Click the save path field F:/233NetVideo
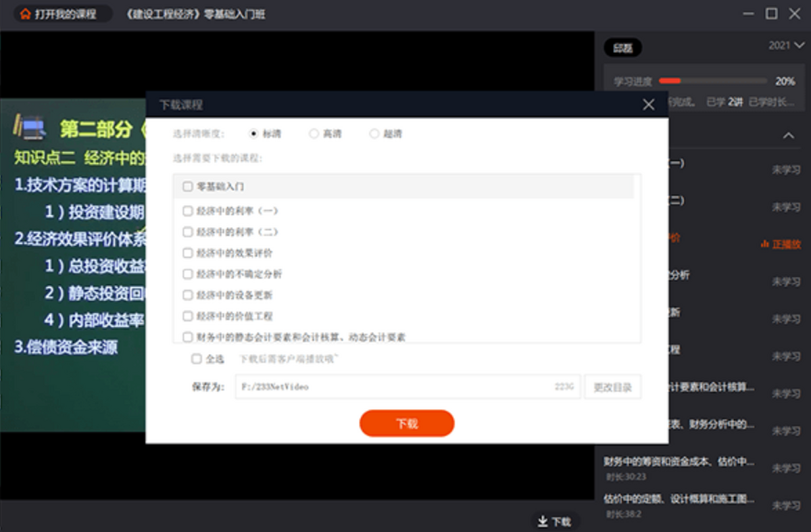This screenshot has width=811, height=532. tap(408, 387)
